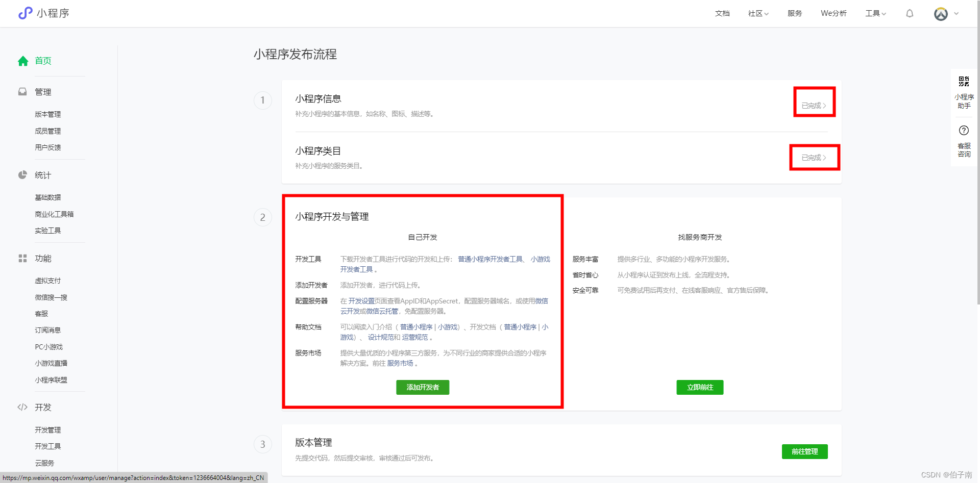Click the 立即前往 button

point(699,387)
